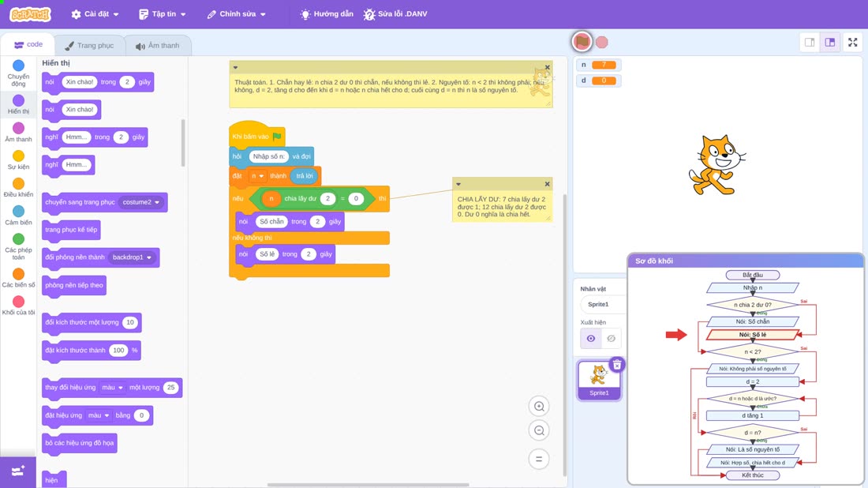Hide the sprite with crossed-eye icon

point(611,339)
